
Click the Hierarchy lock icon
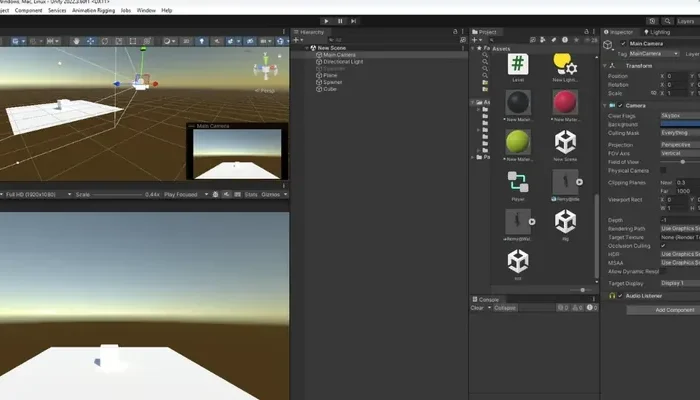coord(455,32)
